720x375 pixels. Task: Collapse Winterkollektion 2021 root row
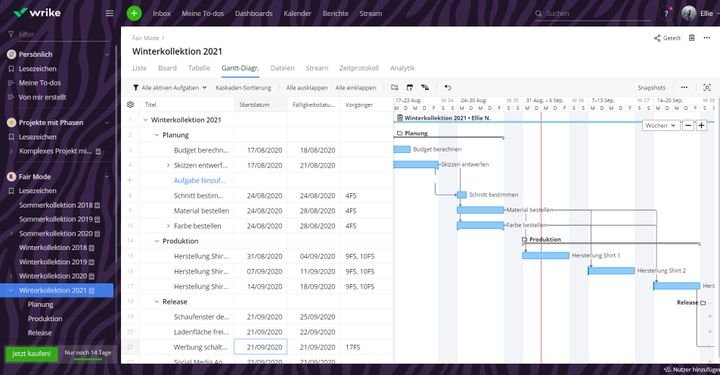pyautogui.click(x=146, y=120)
